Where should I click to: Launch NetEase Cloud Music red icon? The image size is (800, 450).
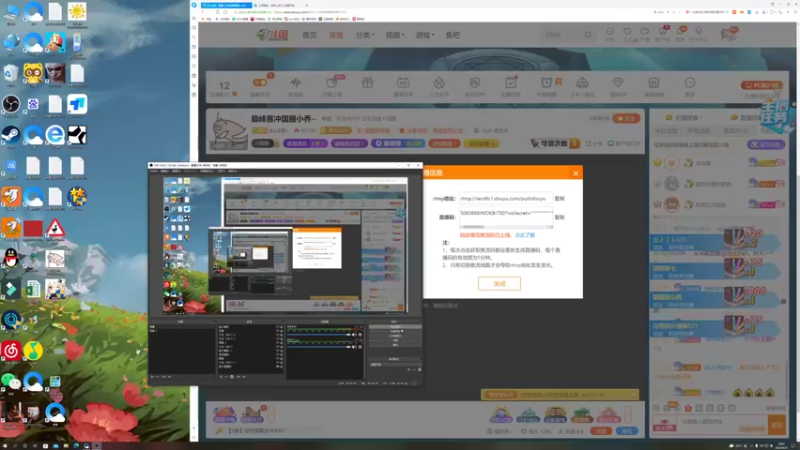tap(11, 351)
